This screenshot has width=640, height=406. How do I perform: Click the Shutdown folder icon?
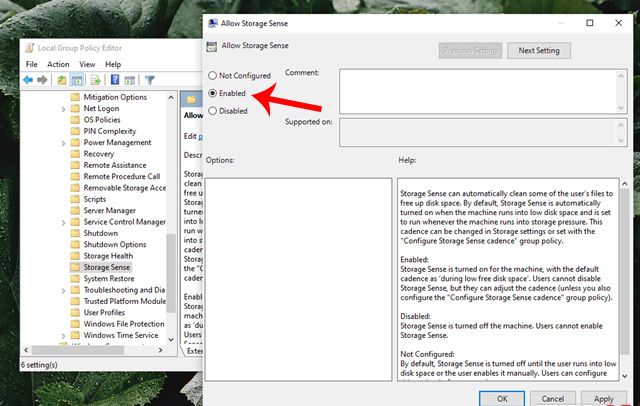75,233
